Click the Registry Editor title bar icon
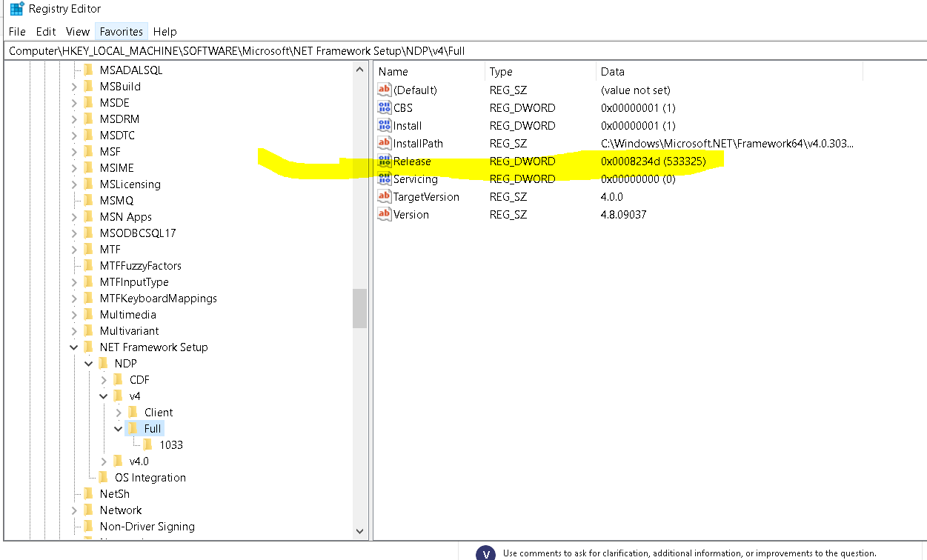The width and height of the screenshot is (927, 560). click(x=16, y=9)
